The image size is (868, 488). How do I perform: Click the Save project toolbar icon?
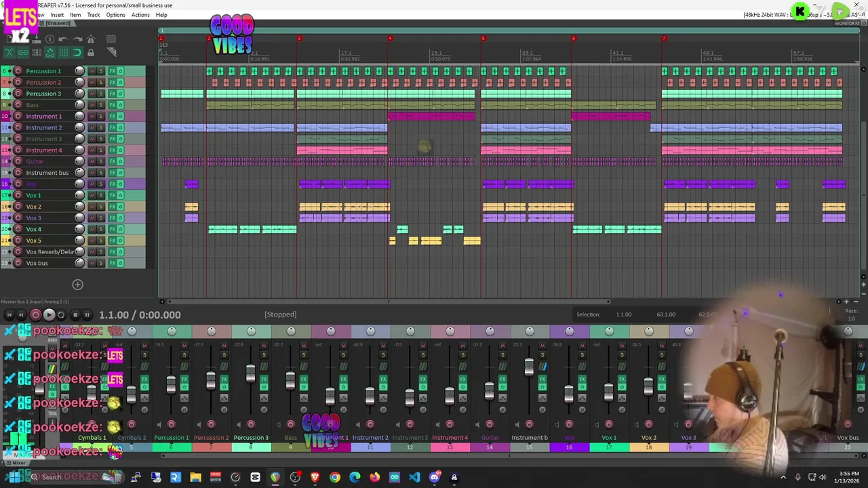point(36,39)
